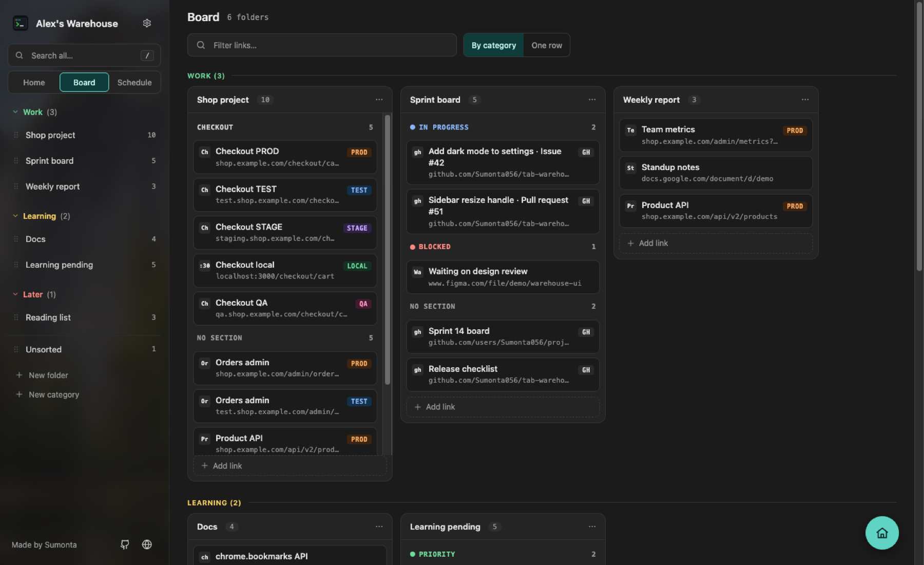The image size is (924, 565).
Task: Open Waiting on design review link
Action: tap(503, 277)
